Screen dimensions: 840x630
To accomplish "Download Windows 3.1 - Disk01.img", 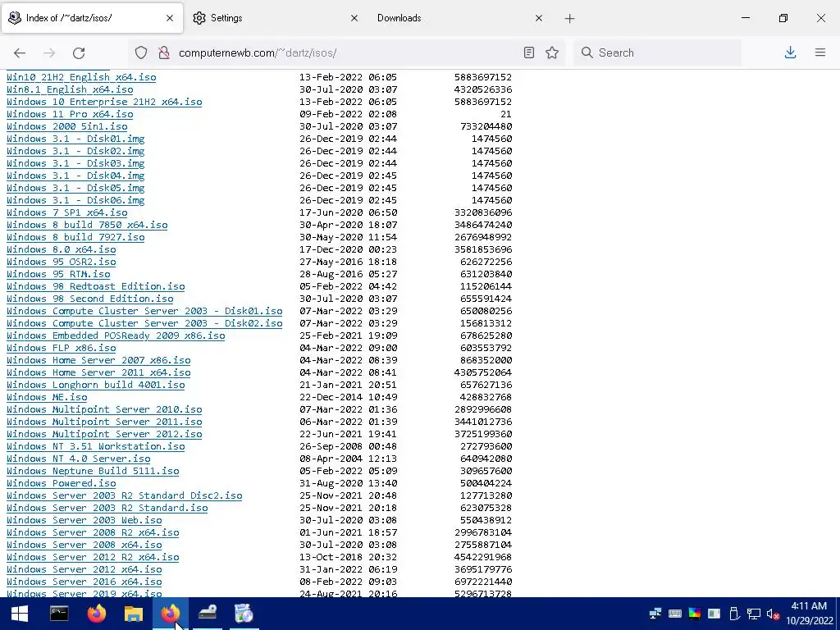I will (75, 139).
